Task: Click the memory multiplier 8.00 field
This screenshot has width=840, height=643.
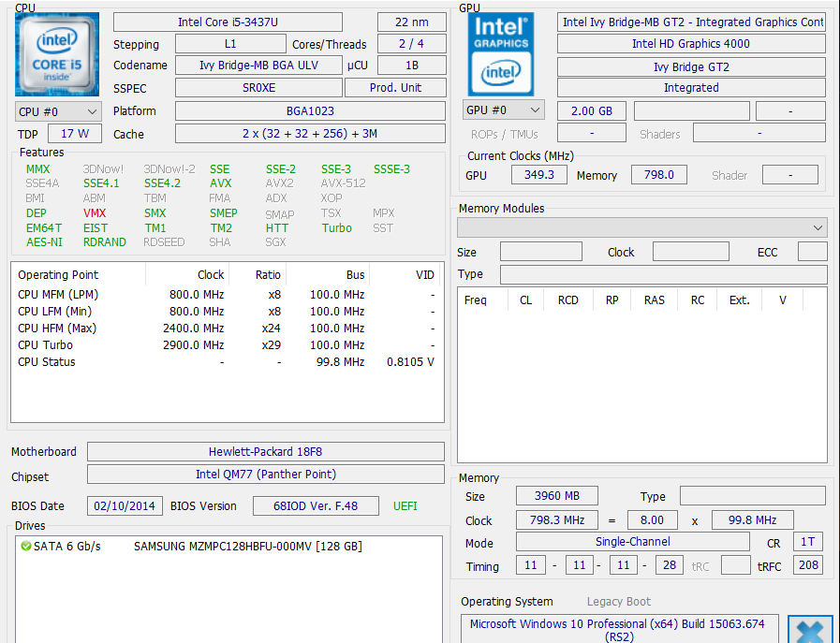Action: pos(652,519)
